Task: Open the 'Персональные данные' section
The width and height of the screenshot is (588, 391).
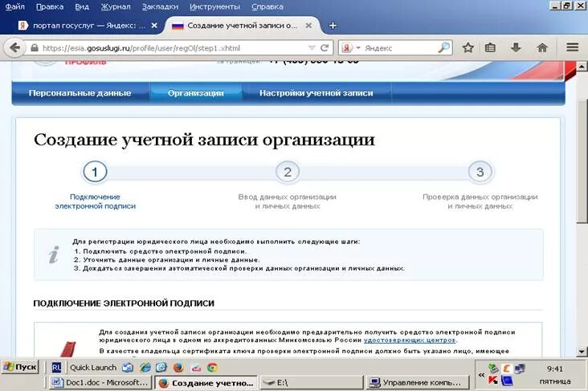Action: (x=80, y=93)
